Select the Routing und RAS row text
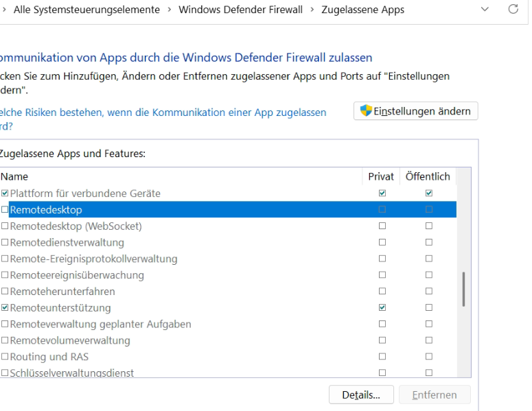Screen dimensions: 532x411 click(x=49, y=357)
